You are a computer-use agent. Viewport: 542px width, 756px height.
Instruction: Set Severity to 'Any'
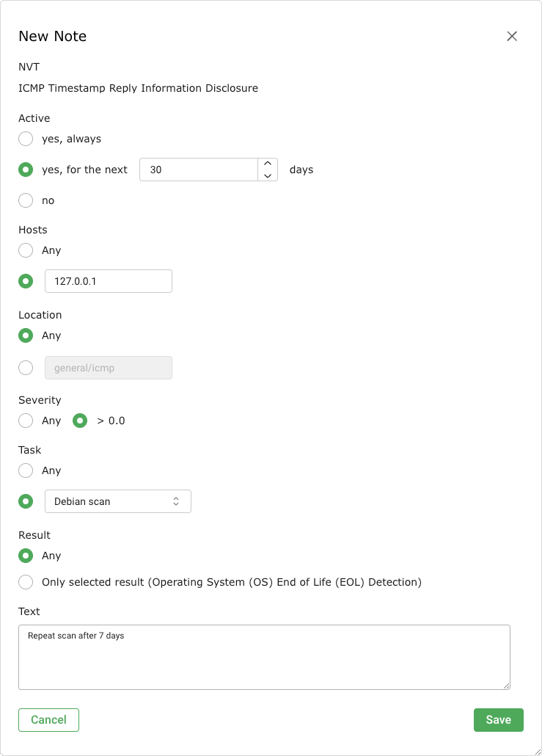(26, 421)
